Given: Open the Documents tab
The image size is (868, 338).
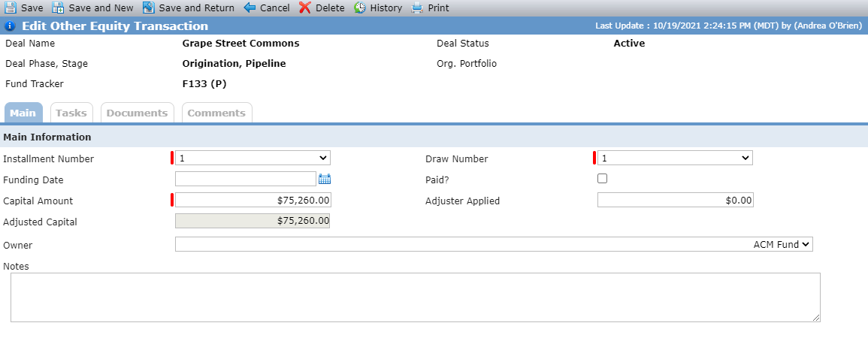Looking at the screenshot, I should 138,113.
